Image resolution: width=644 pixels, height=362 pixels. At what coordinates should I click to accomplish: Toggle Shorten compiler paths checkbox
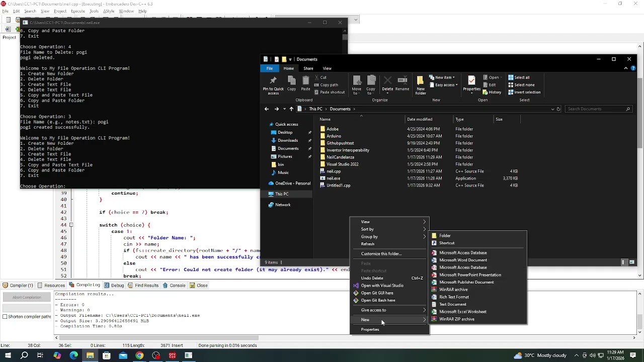(5, 317)
